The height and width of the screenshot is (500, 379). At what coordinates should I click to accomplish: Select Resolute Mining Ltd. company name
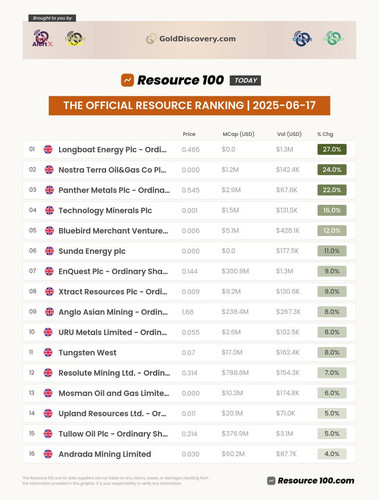click(114, 373)
